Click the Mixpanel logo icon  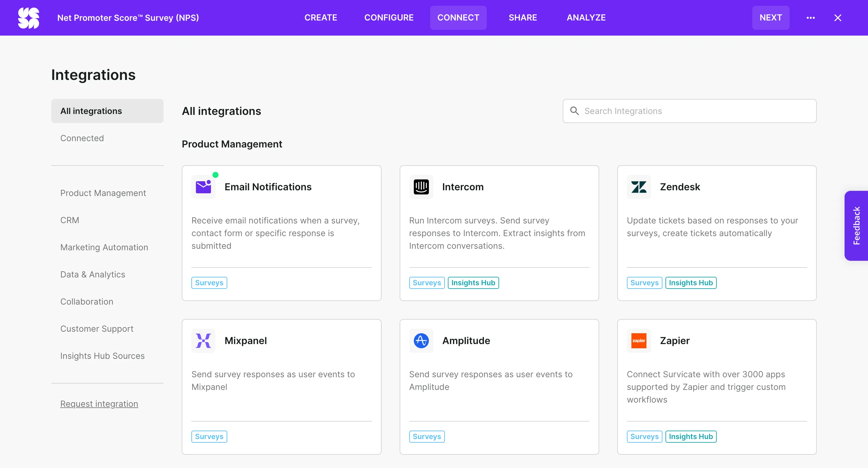coord(203,340)
